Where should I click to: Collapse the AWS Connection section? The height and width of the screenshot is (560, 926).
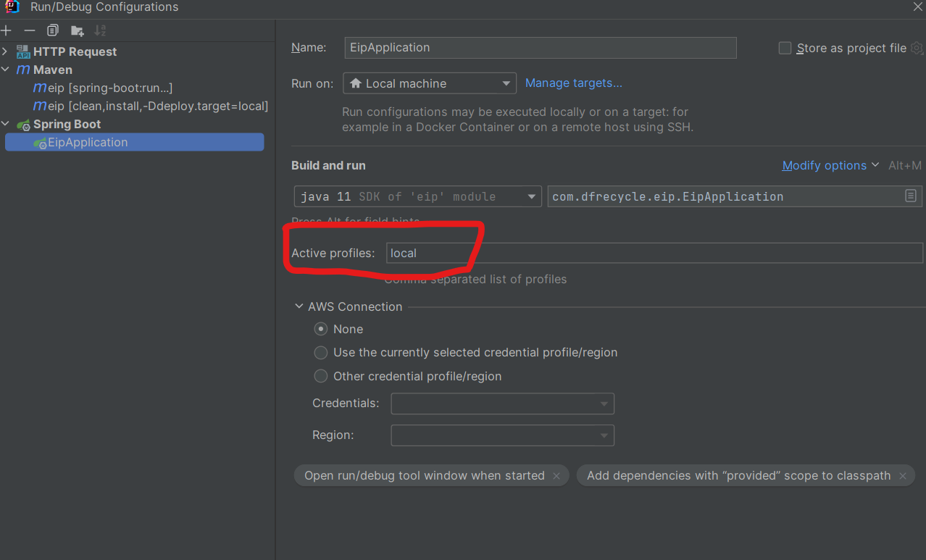(299, 306)
